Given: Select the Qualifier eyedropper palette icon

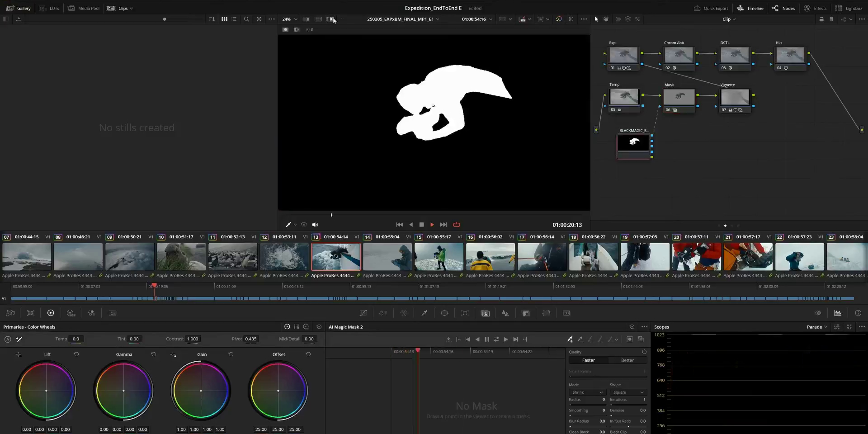Looking at the screenshot, I should [x=424, y=313].
